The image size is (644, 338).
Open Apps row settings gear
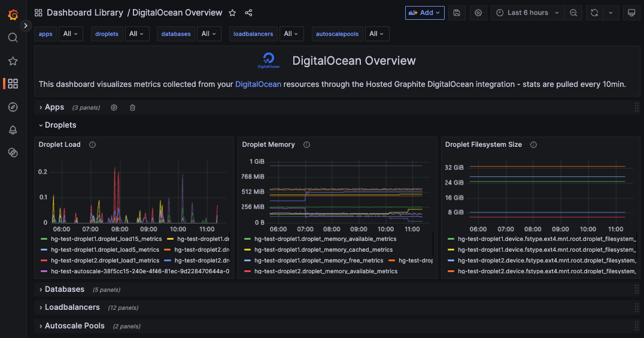pyautogui.click(x=114, y=108)
